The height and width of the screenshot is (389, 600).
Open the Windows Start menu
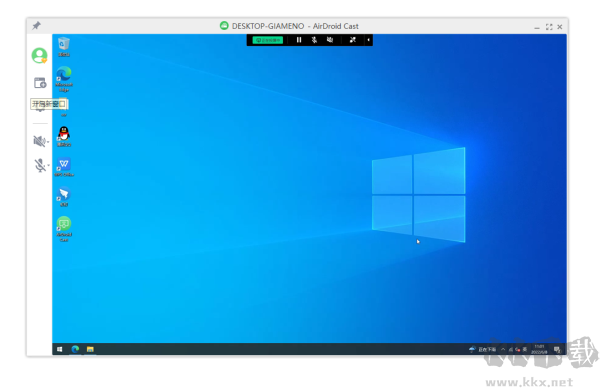[x=60, y=349]
